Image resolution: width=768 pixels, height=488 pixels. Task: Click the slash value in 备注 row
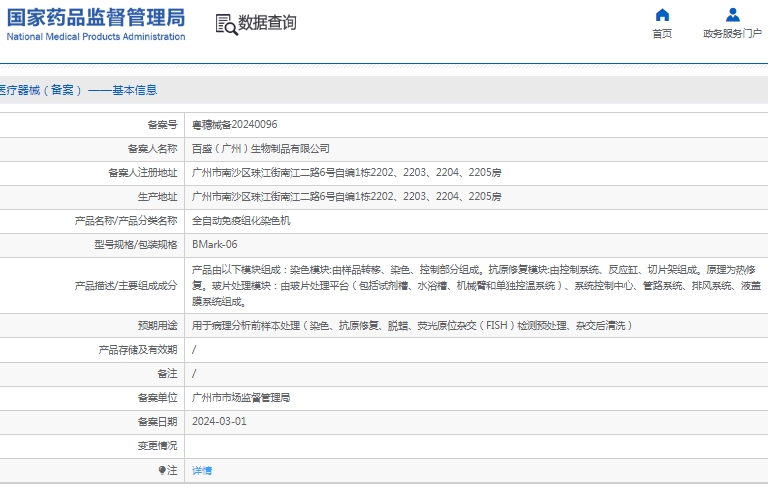click(194, 374)
